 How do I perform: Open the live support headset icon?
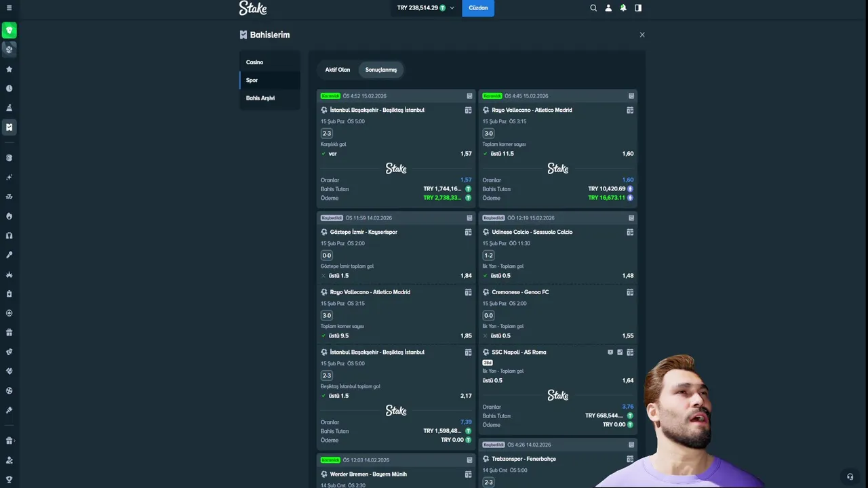point(850,476)
